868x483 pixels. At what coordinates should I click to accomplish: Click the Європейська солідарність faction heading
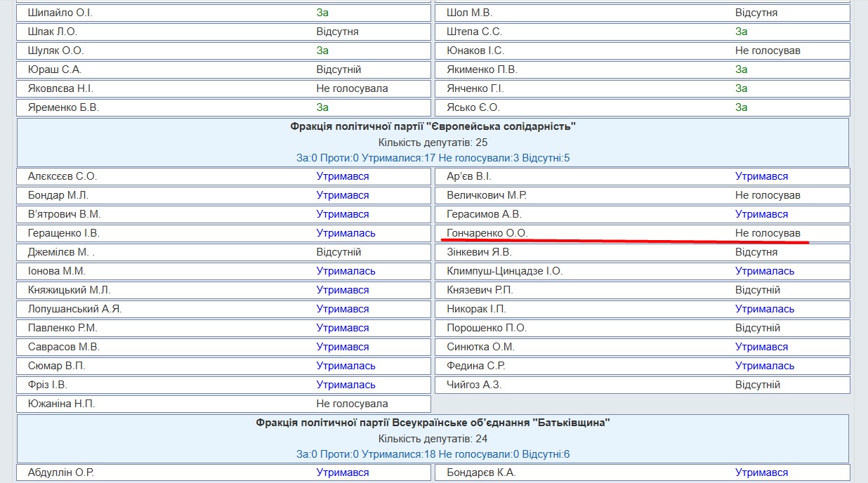(x=433, y=126)
